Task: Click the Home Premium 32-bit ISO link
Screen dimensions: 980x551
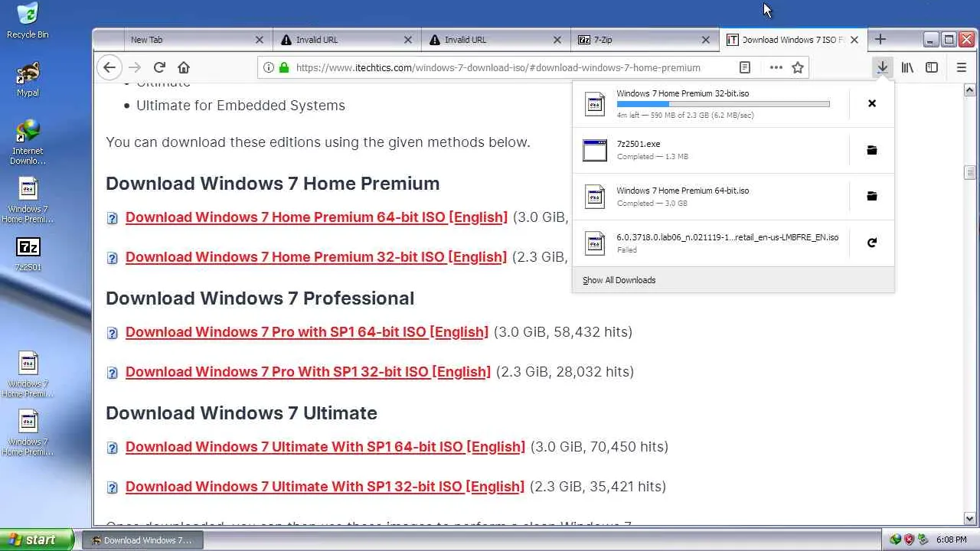Action: [x=316, y=257]
